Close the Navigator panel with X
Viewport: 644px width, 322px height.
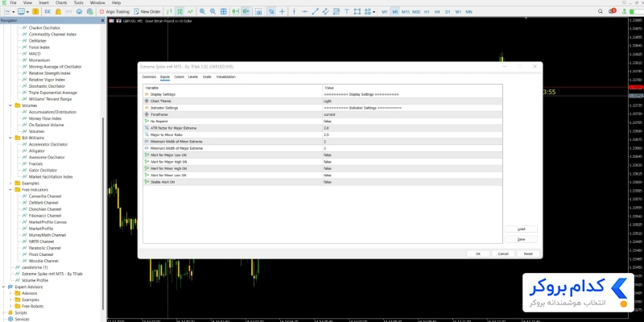[103, 20]
